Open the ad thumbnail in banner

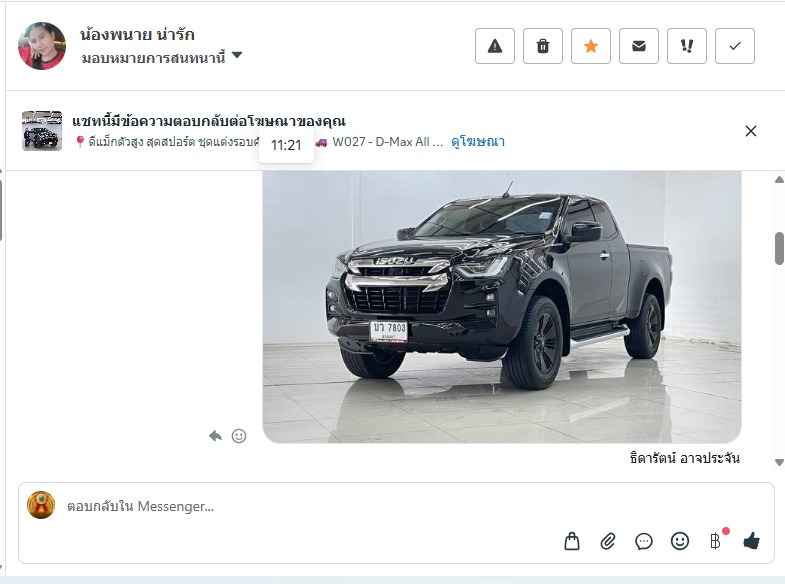[x=42, y=131]
